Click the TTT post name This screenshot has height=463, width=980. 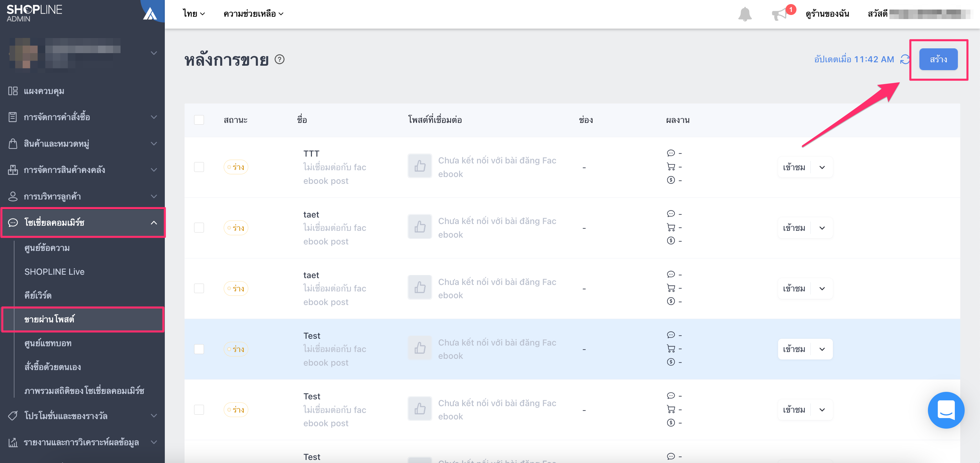pos(311,154)
